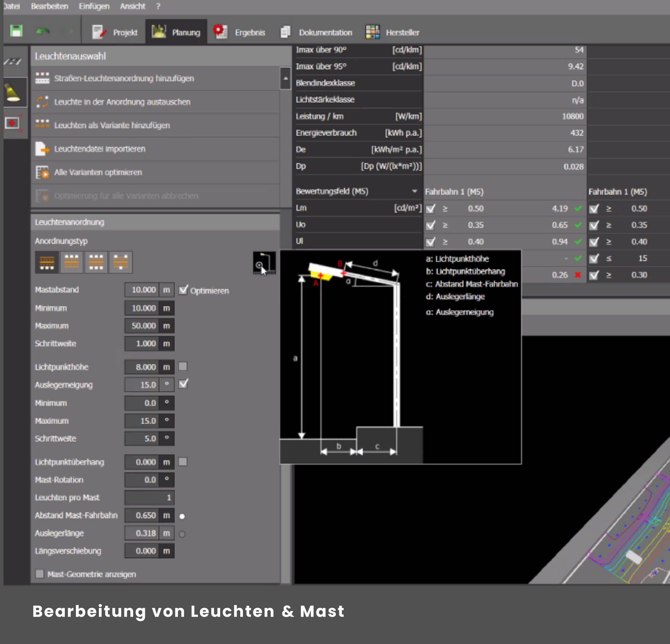Open the Ansicht menu

[x=133, y=6]
